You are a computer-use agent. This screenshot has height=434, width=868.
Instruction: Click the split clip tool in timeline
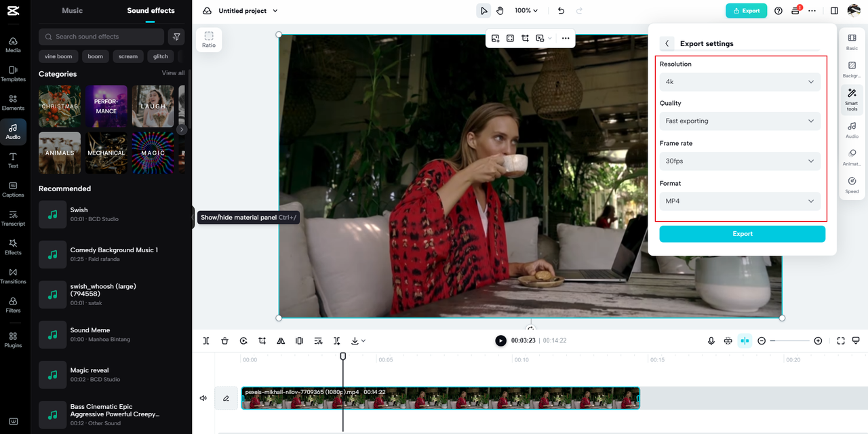[206, 341]
